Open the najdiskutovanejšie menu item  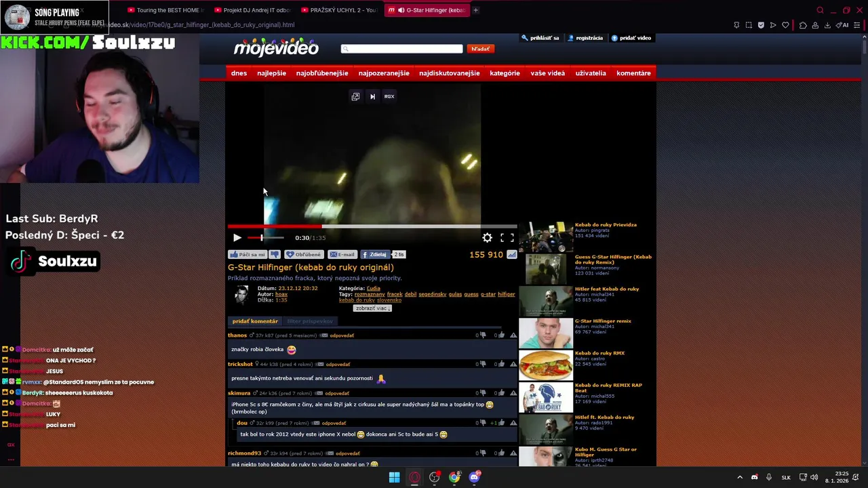point(449,73)
